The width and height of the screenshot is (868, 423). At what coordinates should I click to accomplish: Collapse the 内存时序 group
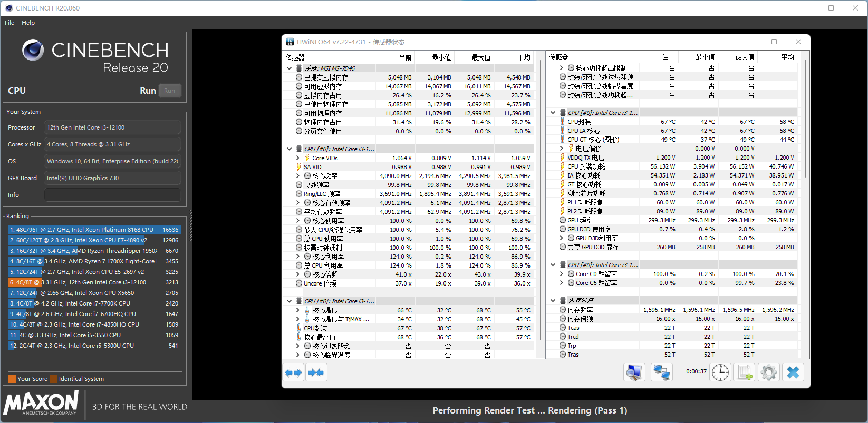tap(553, 301)
